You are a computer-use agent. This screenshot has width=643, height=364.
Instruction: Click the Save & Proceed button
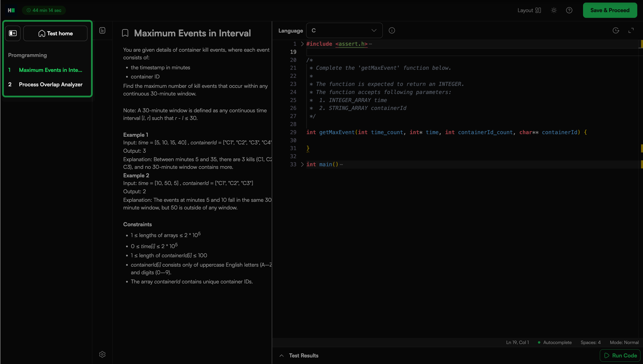[x=610, y=10]
